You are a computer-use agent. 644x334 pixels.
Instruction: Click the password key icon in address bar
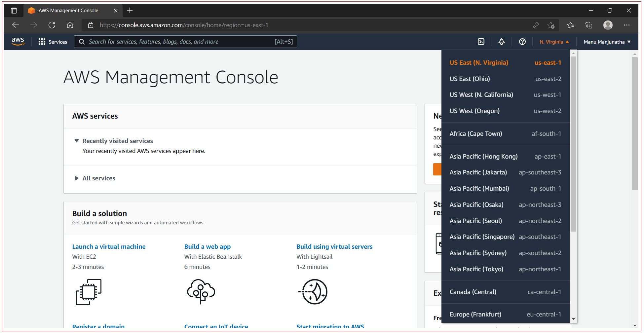click(x=536, y=25)
